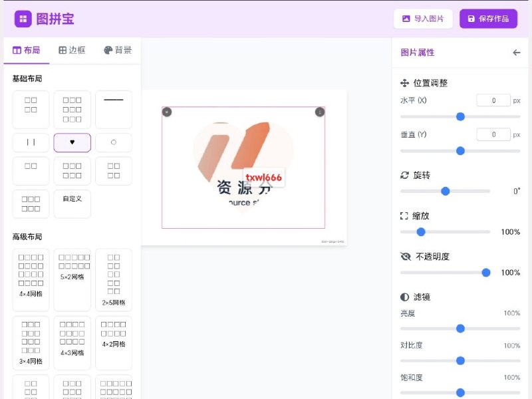Click the rotation value 0° text
Viewport: 532px width, 399px height.
coord(517,192)
